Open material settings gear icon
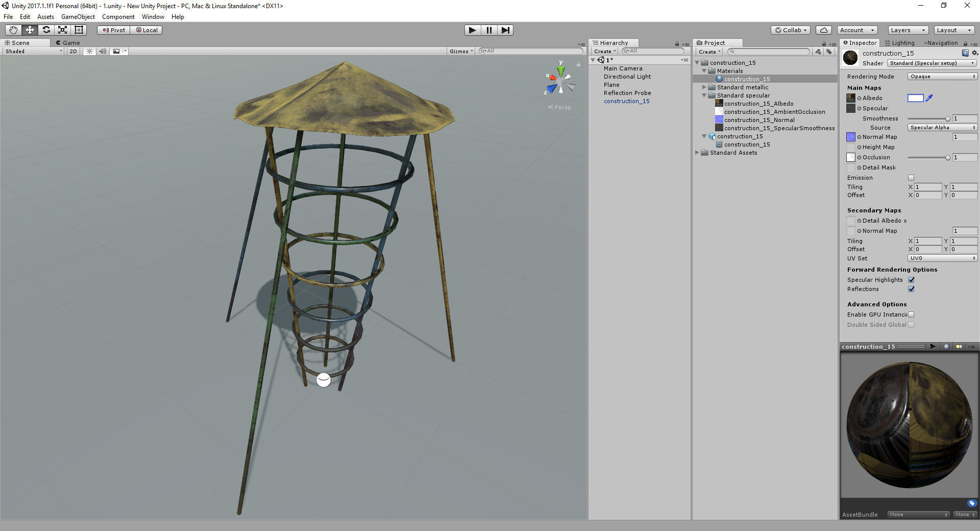This screenshot has height=531, width=980. tap(974, 53)
